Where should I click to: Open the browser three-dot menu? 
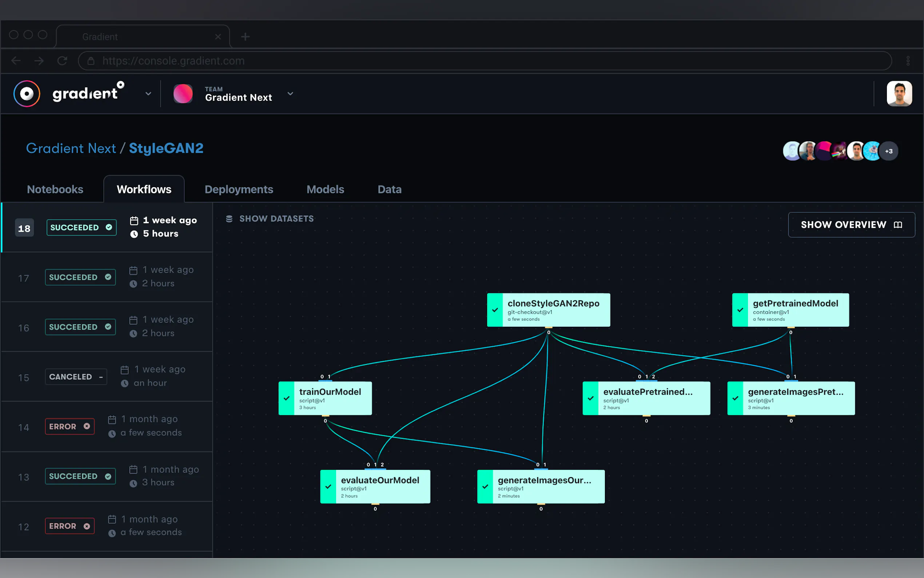pos(908,61)
